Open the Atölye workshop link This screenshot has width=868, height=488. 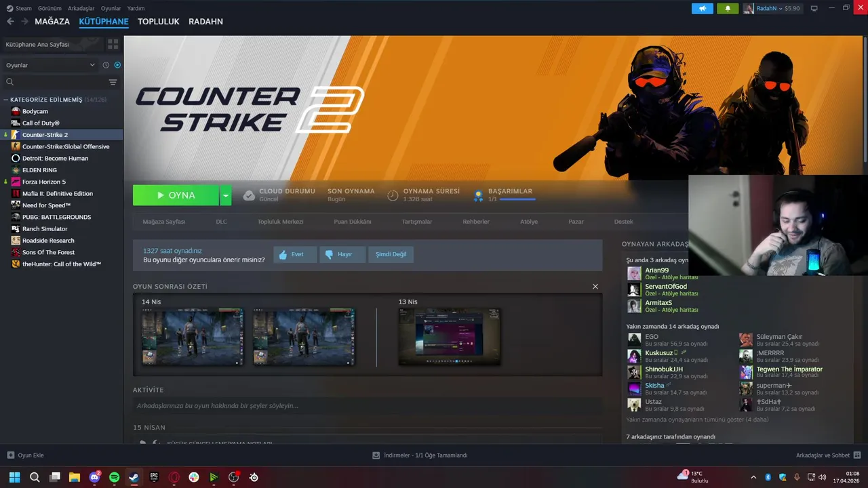click(529, 222)
